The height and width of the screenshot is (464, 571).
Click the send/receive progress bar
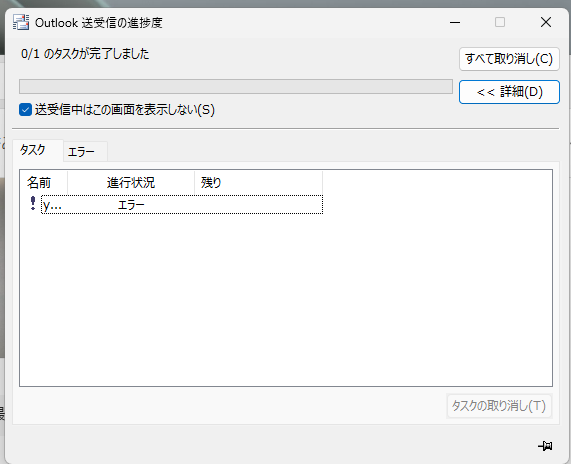[236, 87]
